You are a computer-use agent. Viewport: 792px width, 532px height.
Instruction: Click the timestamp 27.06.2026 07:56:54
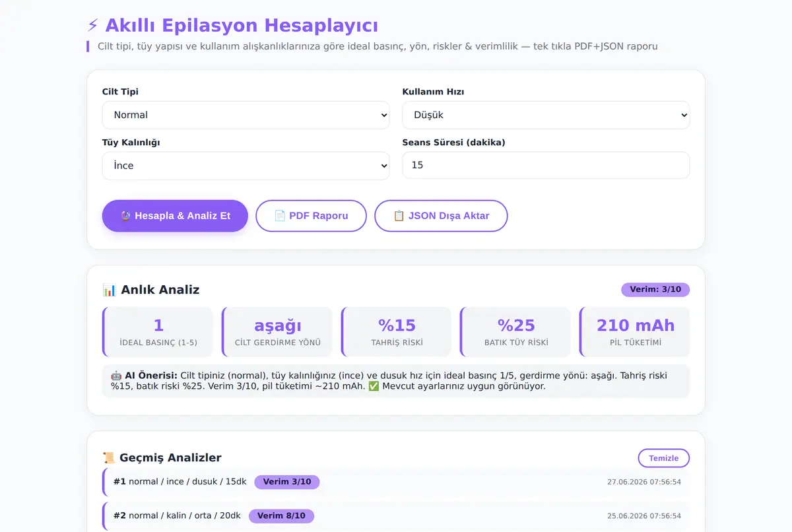(x=644, y=482)
